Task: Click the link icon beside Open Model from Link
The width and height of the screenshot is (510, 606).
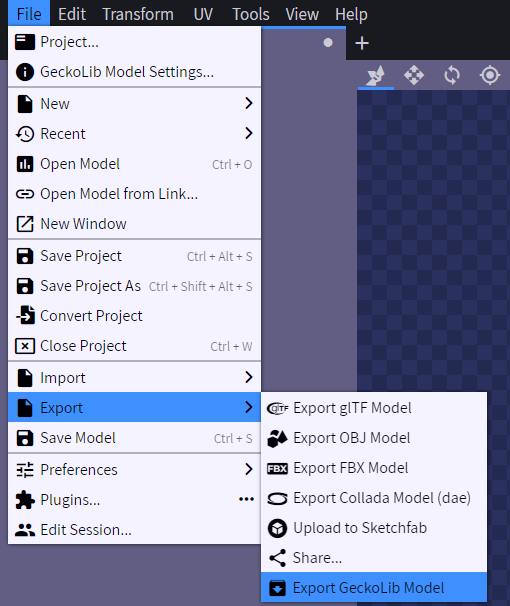Action: pyautogui.click(x=25, y=194)
